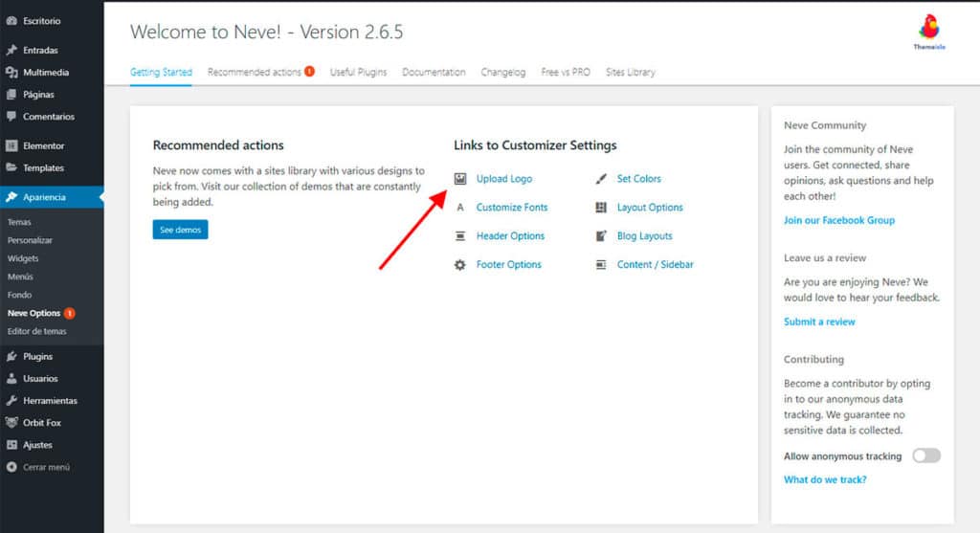Click the Páginas pages icon
The height and width of the screenshot is (533, 980).
tap(11, 95)
